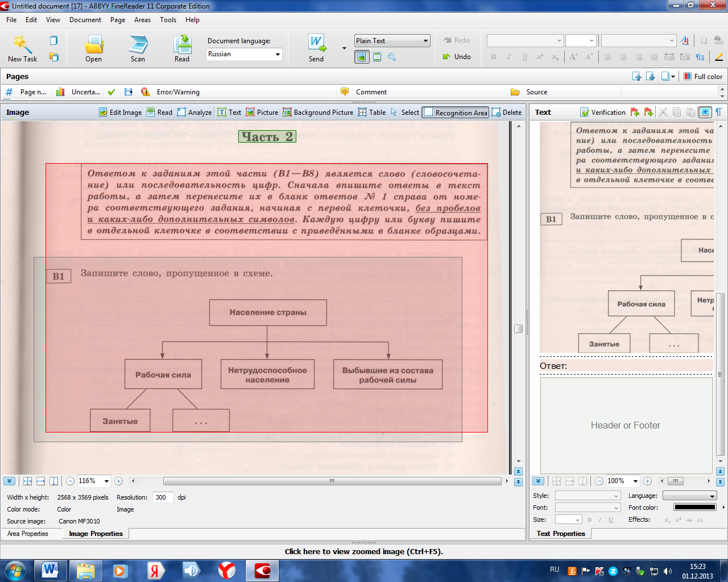Click the highlight marker icon
This screenshot has width=728, height=582.
(719, 57)
